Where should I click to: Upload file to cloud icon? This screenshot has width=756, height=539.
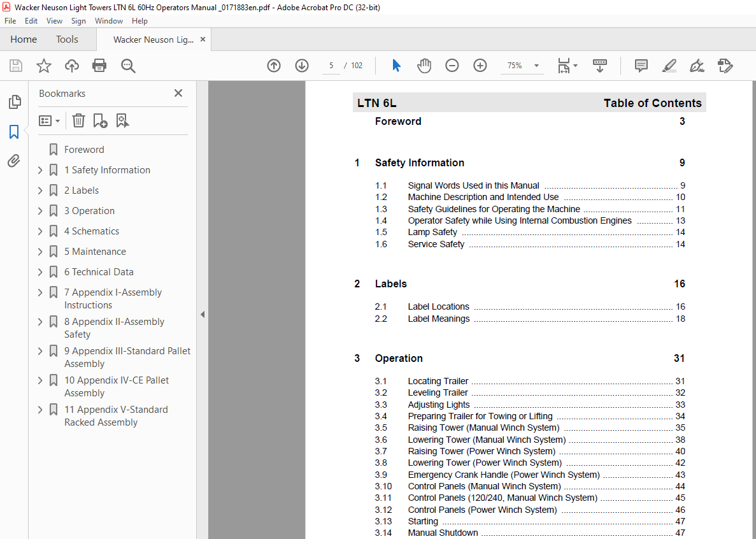(72, 66)
